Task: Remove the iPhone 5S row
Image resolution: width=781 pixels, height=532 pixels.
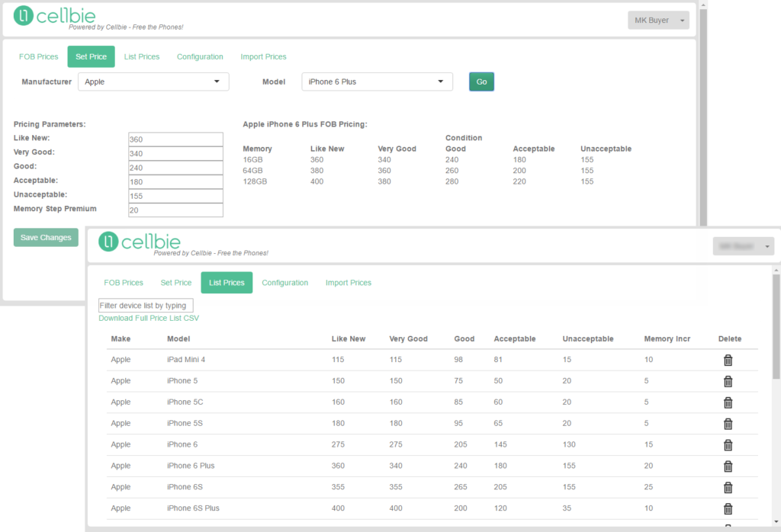Action: click(x=728, y=424)
